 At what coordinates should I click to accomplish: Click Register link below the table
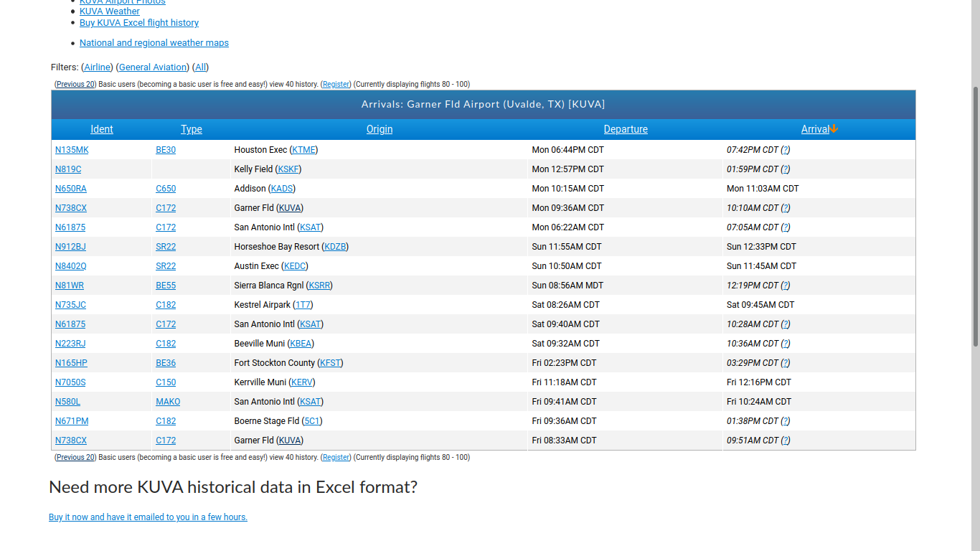336,458
